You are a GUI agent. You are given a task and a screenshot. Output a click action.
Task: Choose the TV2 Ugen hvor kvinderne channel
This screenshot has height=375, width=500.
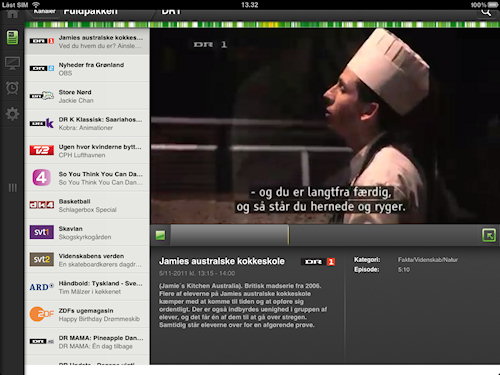point(87,151)
